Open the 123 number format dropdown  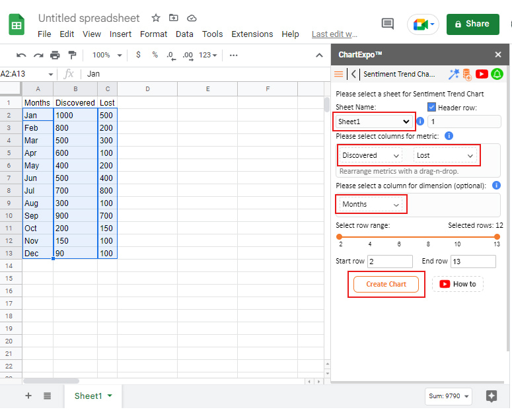click(x=207, y=55)
